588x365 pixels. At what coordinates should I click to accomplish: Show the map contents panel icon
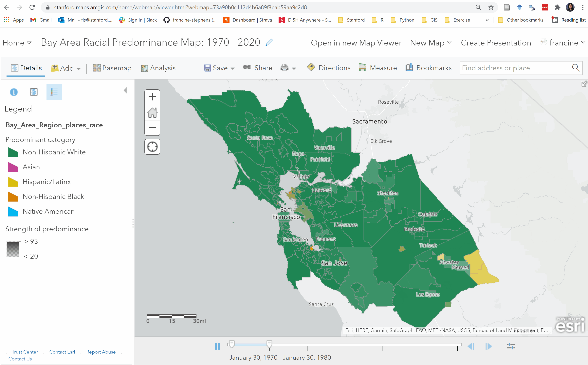point(34,92)
